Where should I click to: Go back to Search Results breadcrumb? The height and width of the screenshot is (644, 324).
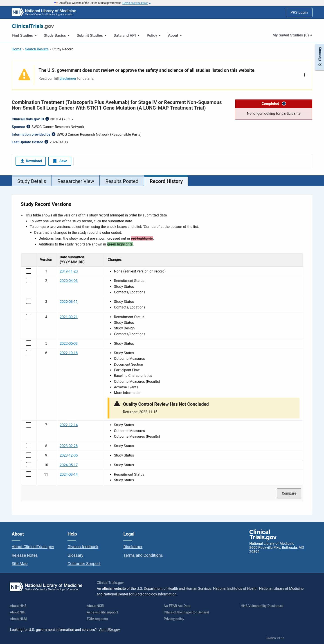coord(37,49)
